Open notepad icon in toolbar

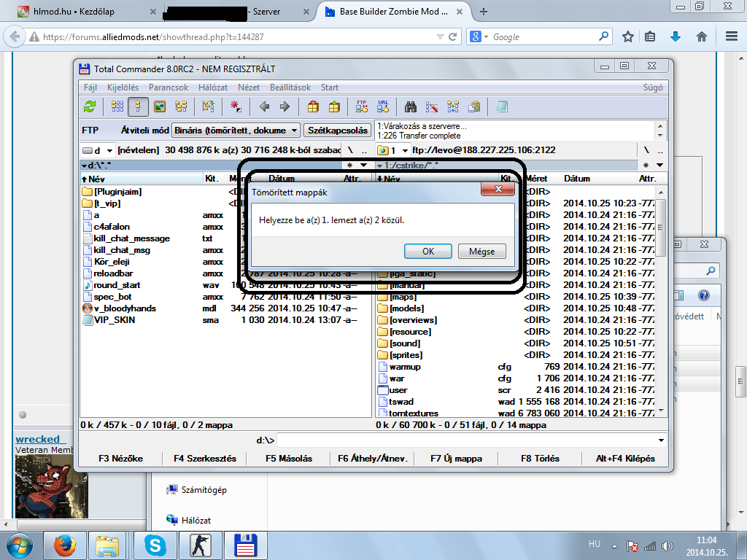(502, 106)
